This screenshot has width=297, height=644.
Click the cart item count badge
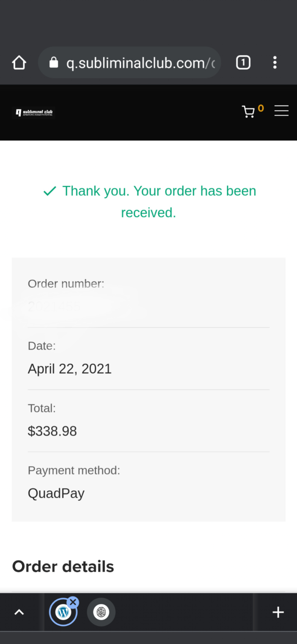[x=261, y=108]
